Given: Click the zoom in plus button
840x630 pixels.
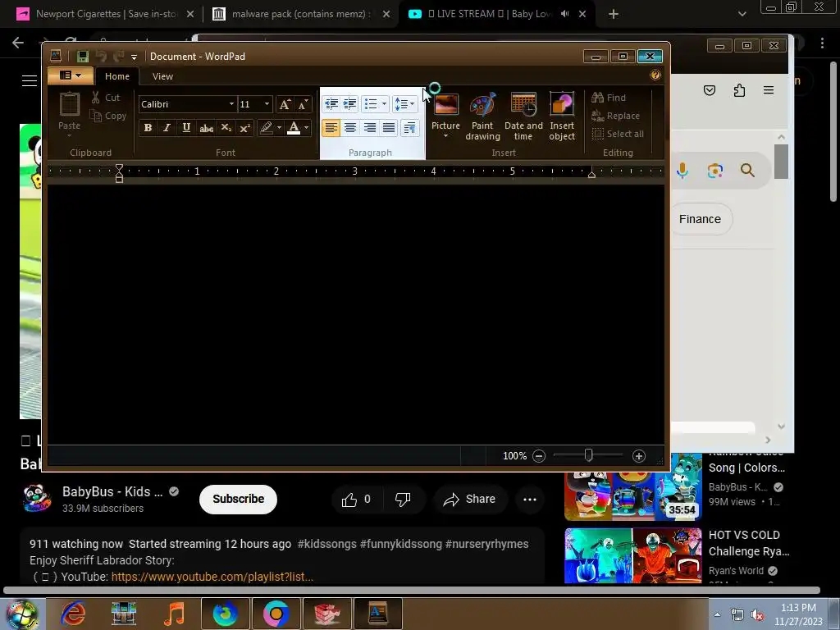Looking at the screenshot, I should click(x=638, y=456).
